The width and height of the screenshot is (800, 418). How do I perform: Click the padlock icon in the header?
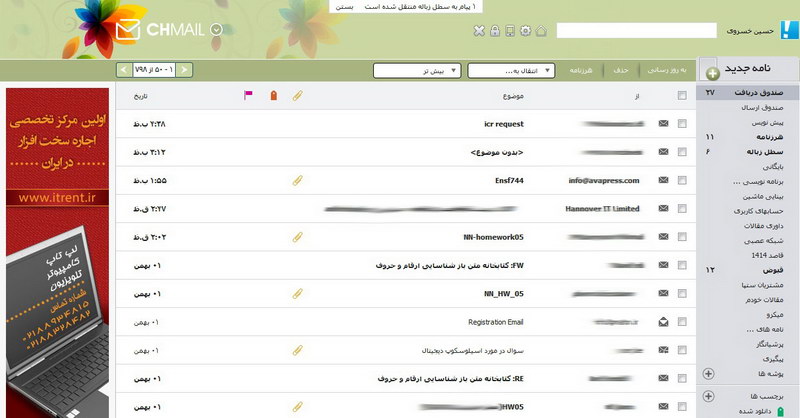click(x=495, y=31)
